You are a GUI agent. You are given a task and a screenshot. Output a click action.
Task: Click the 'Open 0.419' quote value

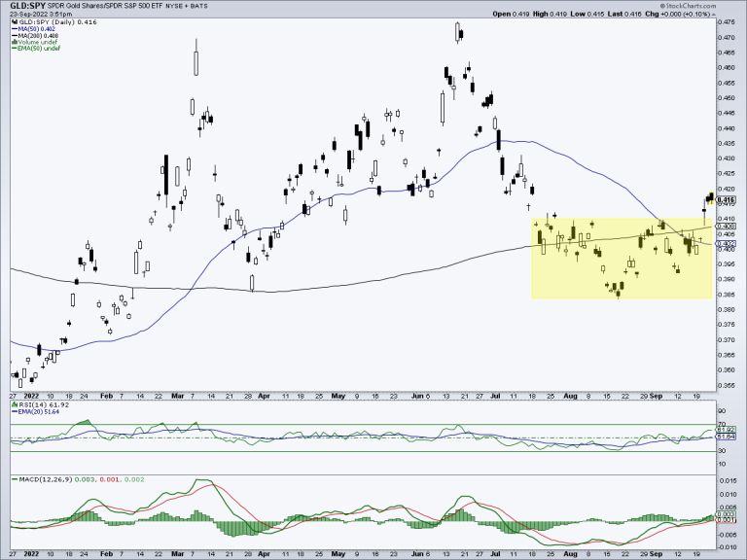tap(511, 14)
